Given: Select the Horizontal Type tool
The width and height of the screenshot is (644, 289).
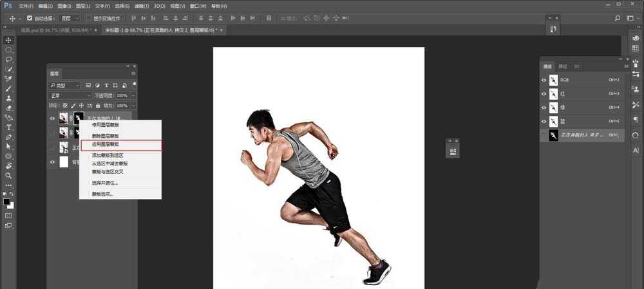Looking at the screenshot, I should point(9,127).
